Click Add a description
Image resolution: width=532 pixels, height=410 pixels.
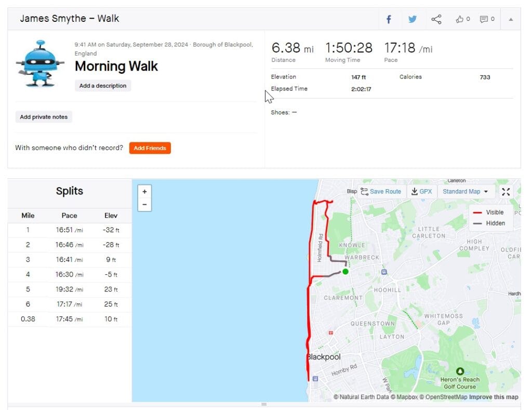click(103, 86)
